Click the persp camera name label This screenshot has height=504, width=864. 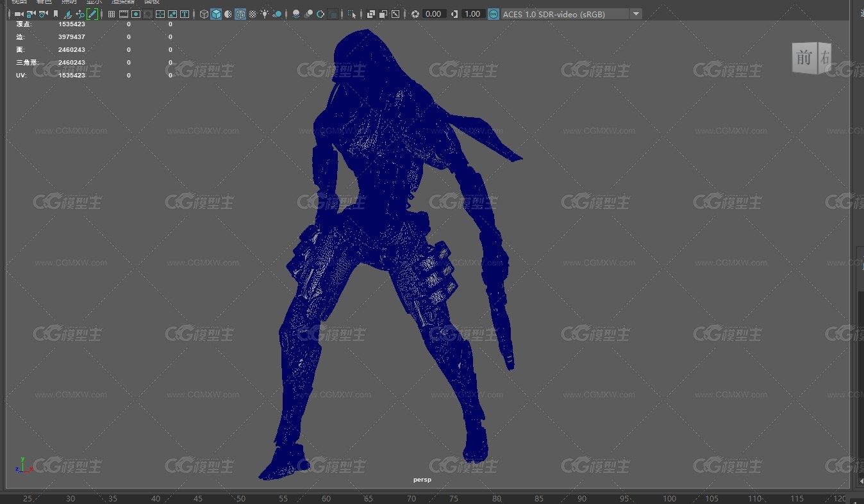click(422, 480)
